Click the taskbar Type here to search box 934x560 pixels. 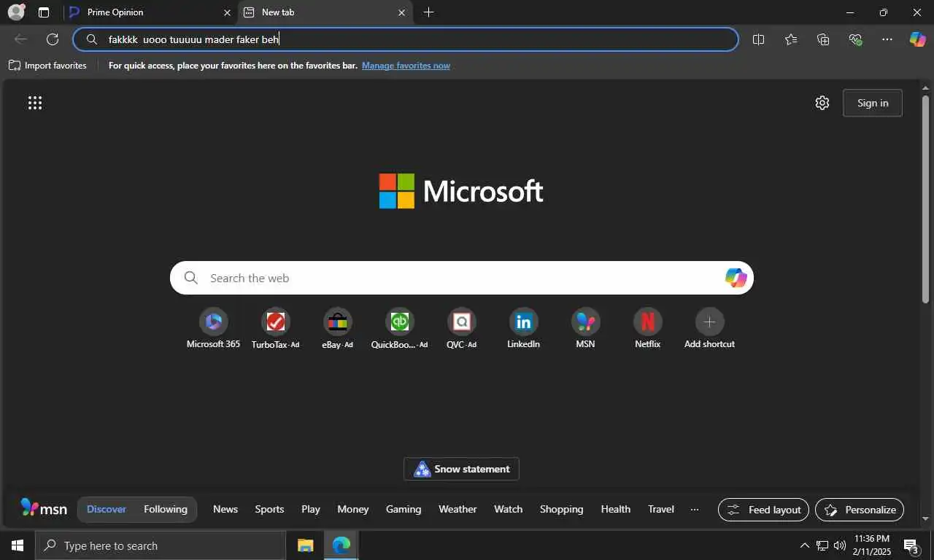(x=161, y=545)
